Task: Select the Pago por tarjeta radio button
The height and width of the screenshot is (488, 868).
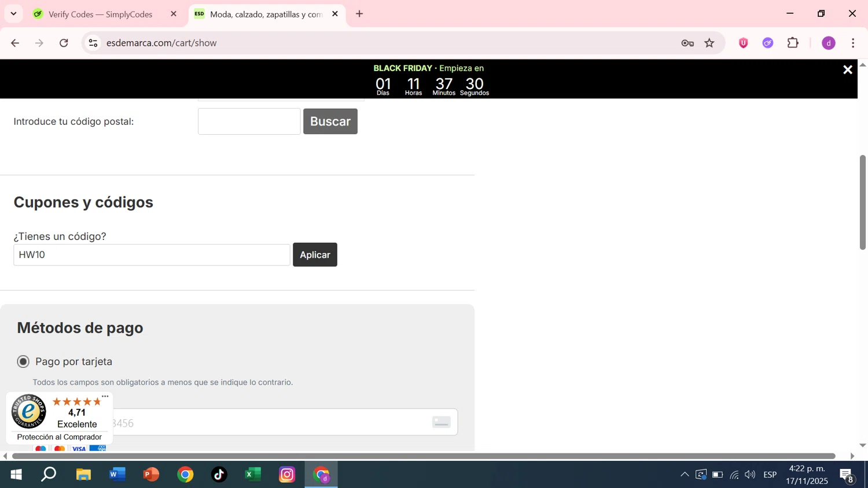Action: 23,362
